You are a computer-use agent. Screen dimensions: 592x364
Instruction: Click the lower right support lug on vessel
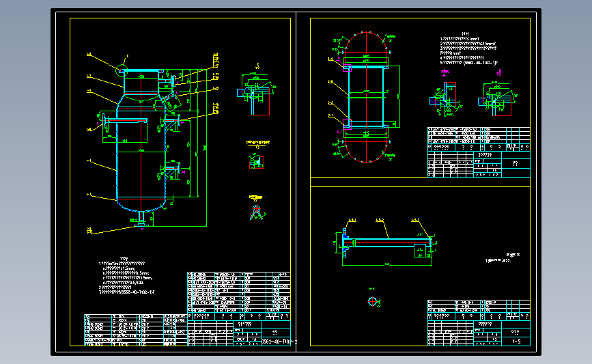[171, 170]
